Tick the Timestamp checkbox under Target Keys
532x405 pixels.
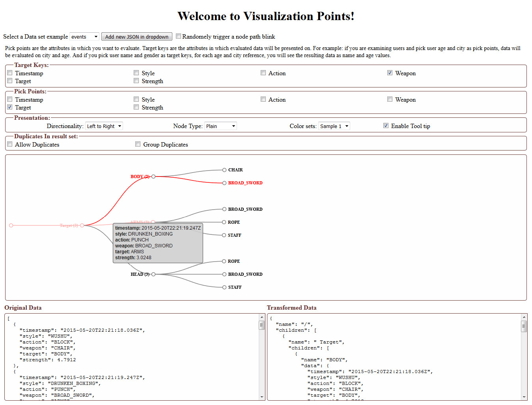click(10, 73)
